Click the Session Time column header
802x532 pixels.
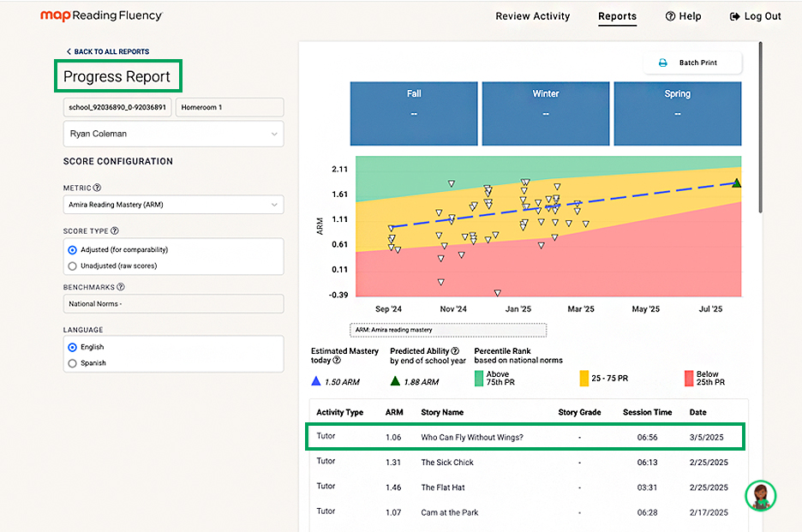tap(648, 412)
